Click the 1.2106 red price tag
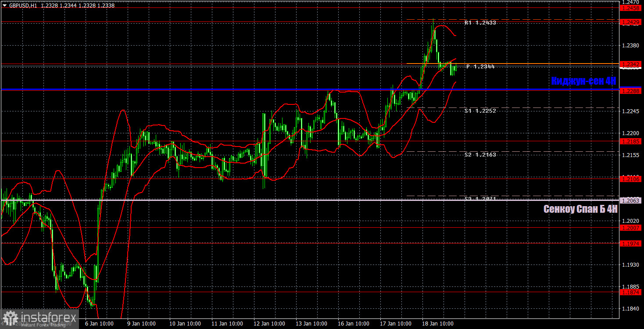This screenshot has width=644, height=329. 630,179
